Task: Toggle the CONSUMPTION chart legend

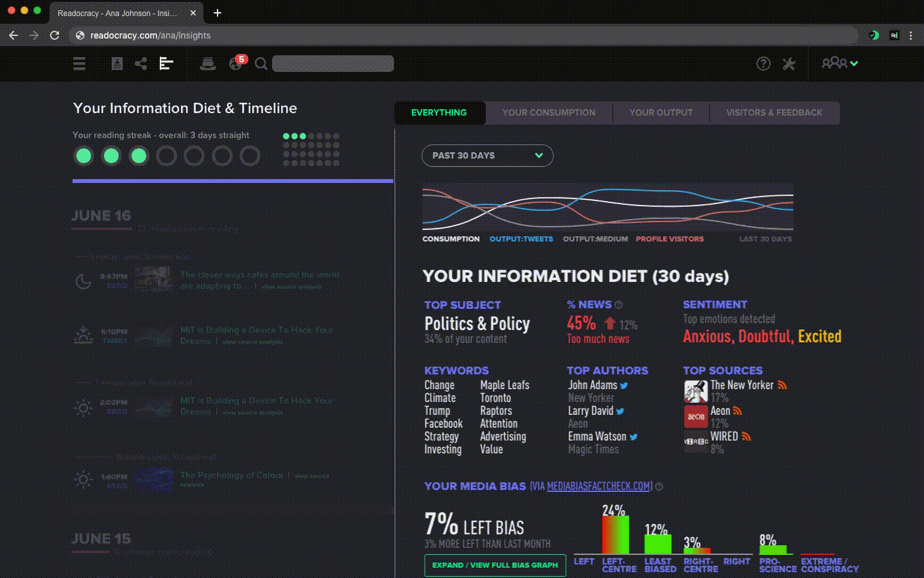Action: click(451, 239)
